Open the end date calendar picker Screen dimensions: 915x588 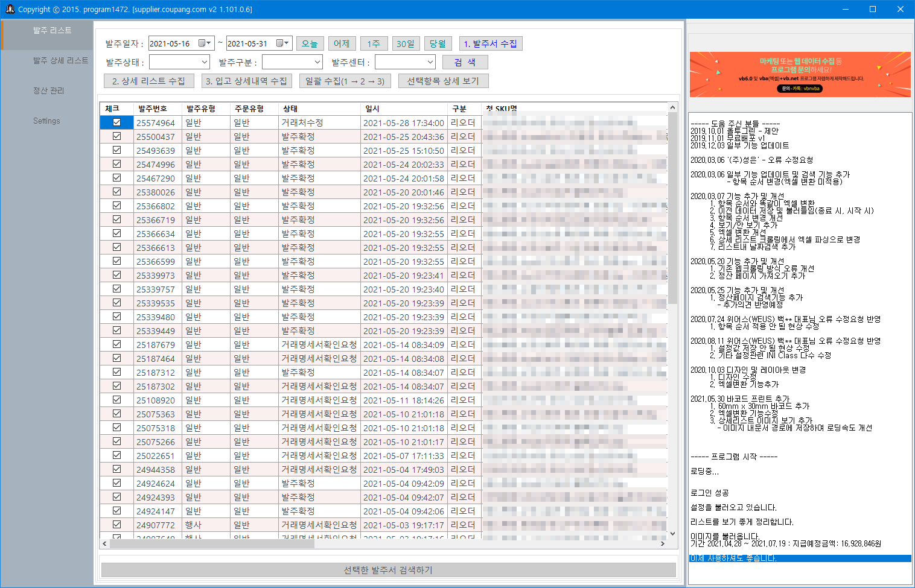(285, 43)
